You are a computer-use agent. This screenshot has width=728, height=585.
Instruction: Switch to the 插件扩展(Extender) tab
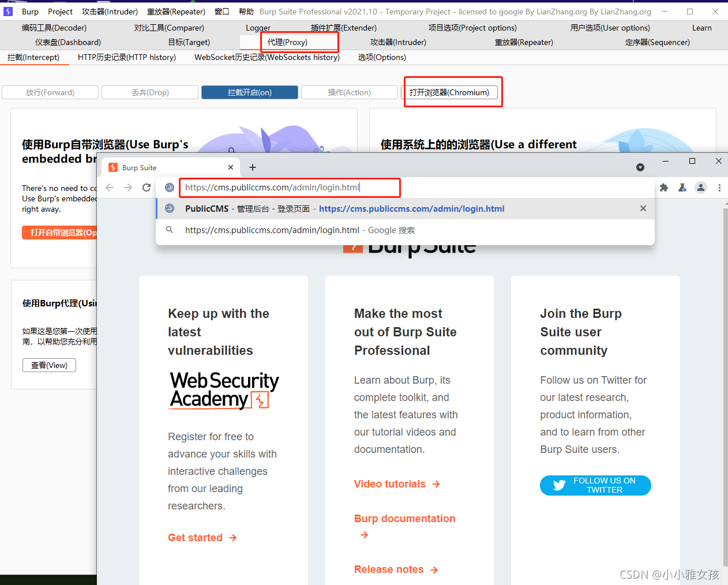[344, 28]
